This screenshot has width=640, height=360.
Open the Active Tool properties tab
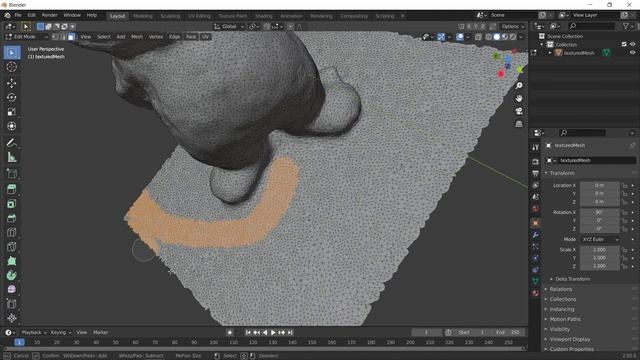[536, 148]
